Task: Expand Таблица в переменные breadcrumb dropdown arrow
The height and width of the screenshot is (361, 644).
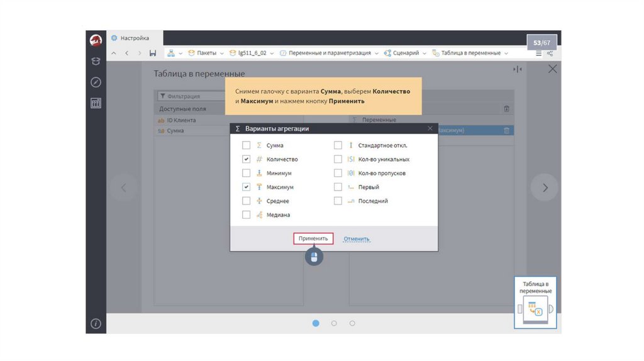Action: tap(506, 53)
